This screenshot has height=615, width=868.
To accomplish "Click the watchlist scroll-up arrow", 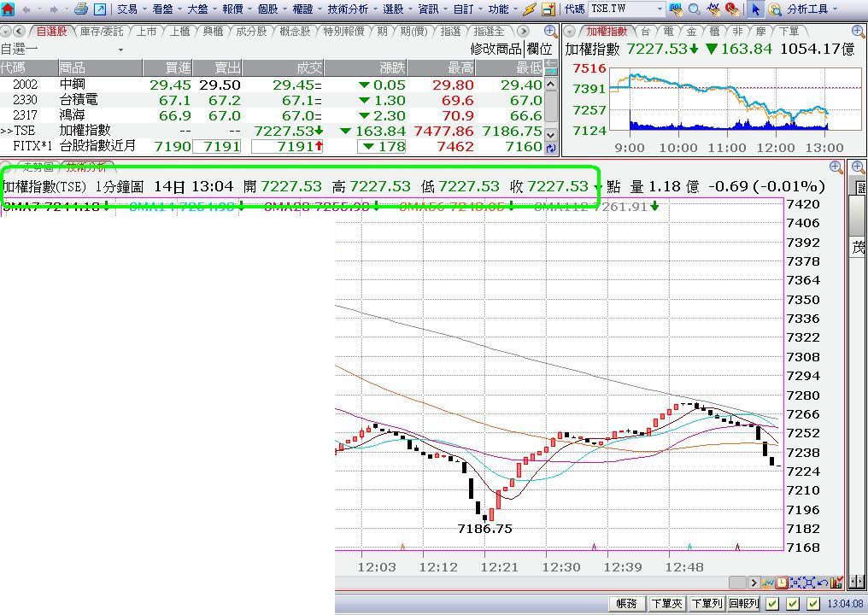I will pyautogui.click(x=551, y=85).
